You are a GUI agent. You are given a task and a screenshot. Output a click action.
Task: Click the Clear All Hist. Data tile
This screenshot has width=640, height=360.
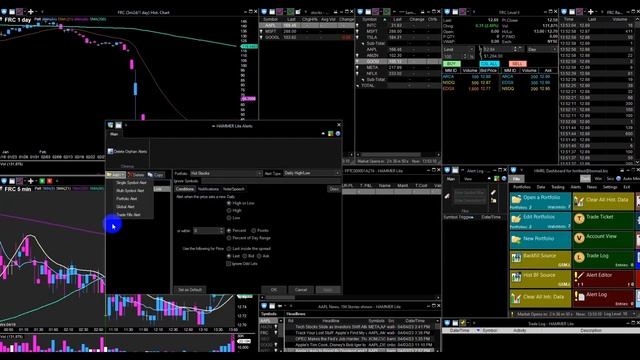[x=603, y=202]
